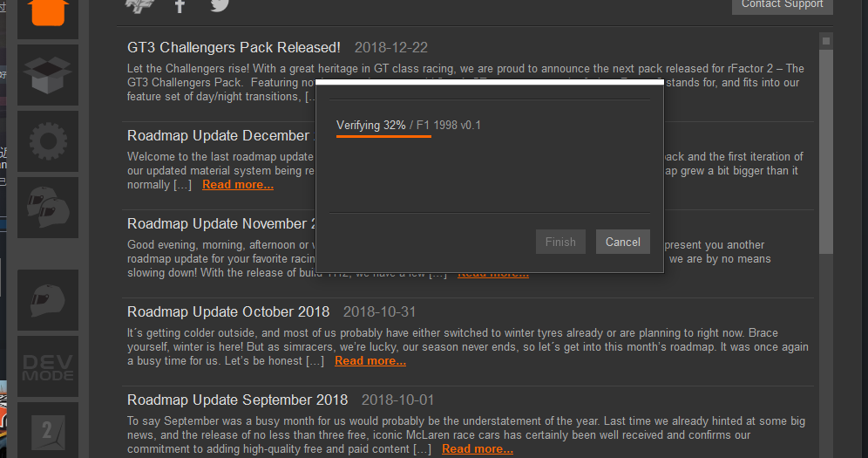Select the Roadmap Update October 2018 headline

pos(228,311)
